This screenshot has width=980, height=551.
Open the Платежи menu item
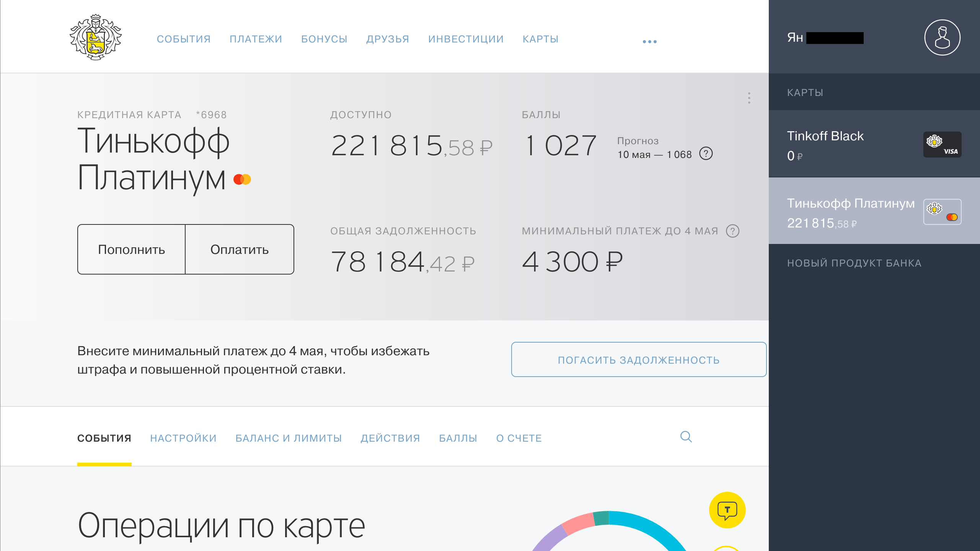(x=256, y=39)
